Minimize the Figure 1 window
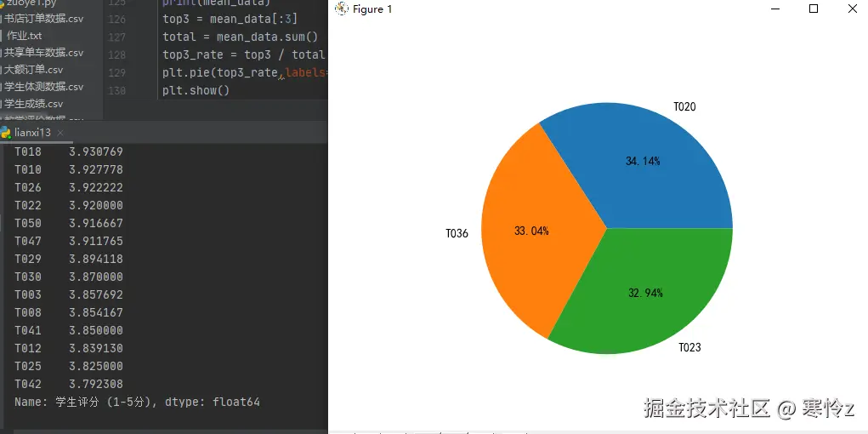The height and width of the screenshot is (434, 868). pyautogui.click(x=775, y=9)
